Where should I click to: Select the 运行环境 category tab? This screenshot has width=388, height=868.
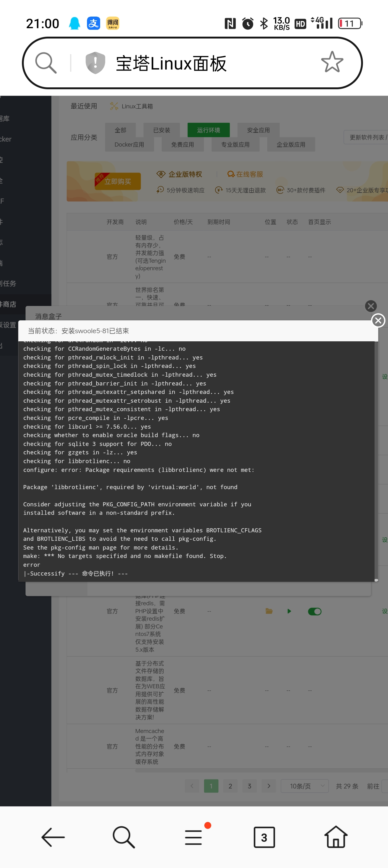pos(208,130)
